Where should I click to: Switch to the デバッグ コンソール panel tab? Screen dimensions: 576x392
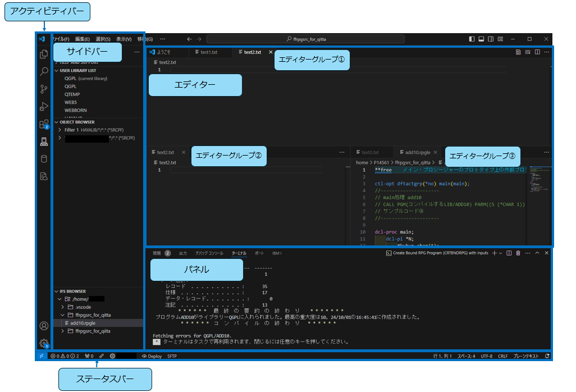[x=209, y=253]
